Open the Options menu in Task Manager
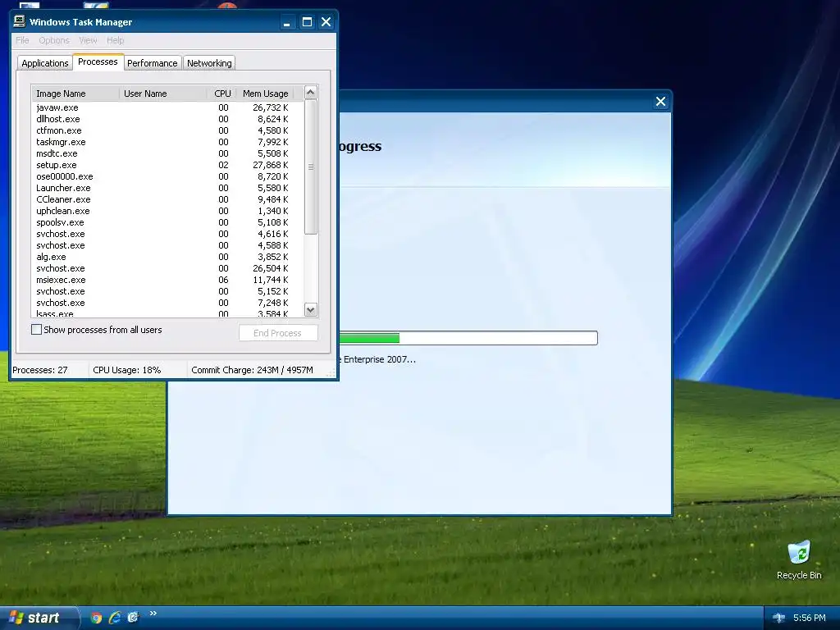 click(x=54, y=40)
